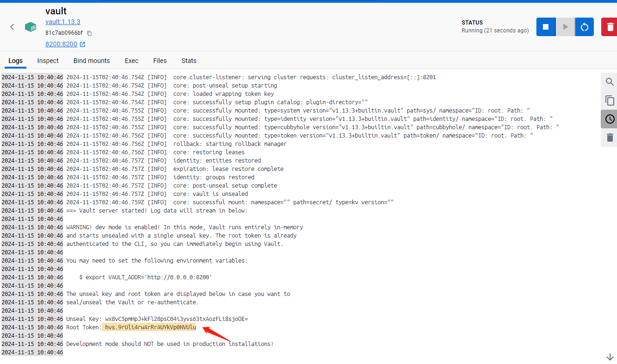Click the 'WARNING! dev mode is enabled!' line
617x364 pixels.
click(x=185, y=227)
